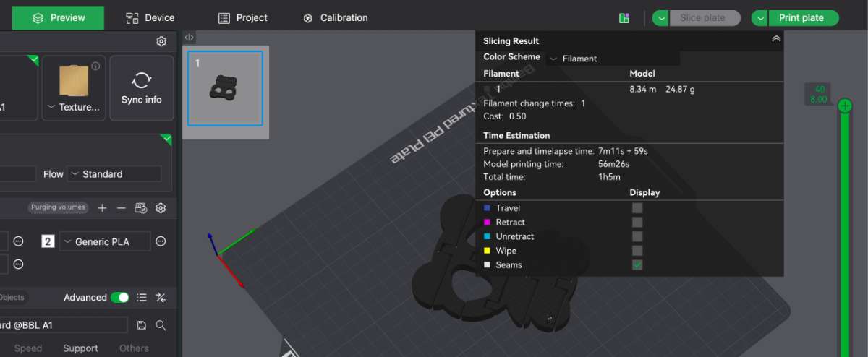The image size is (868, 357).
Task: Open the Color Scheme Filament dropdown
Action: pyautogui.click(x=613, y=59)
